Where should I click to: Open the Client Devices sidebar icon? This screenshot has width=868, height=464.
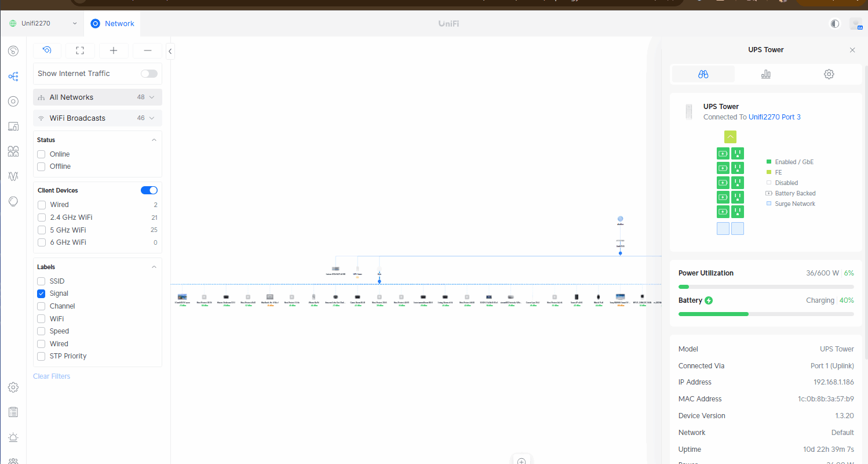point(13,126)
